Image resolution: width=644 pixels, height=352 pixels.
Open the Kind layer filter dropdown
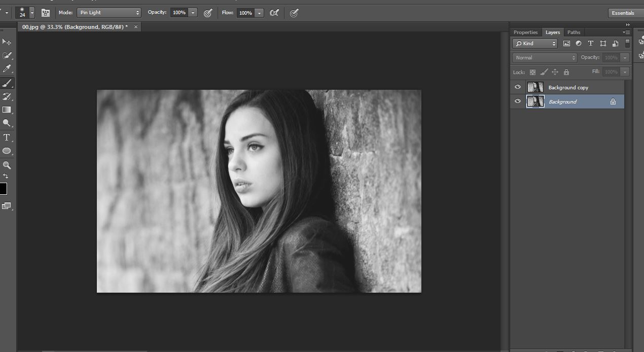[x=534, y=44]
